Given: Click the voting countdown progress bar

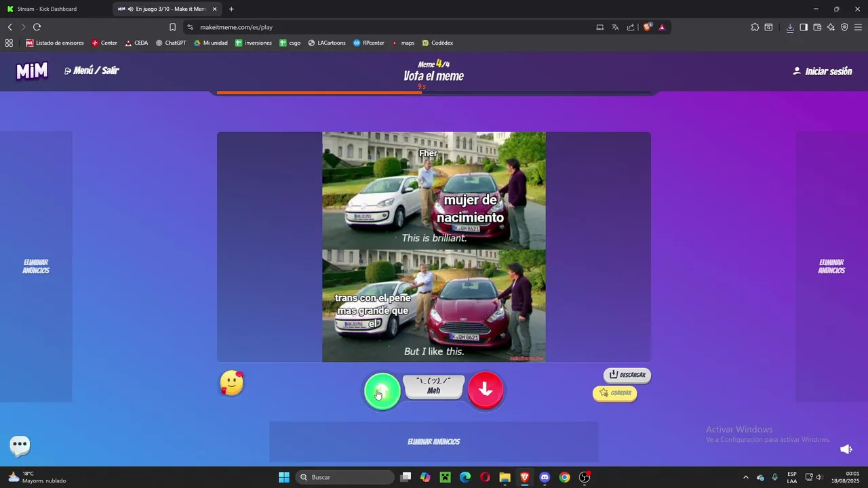Looking at the screenshot, I should [434, 93].
